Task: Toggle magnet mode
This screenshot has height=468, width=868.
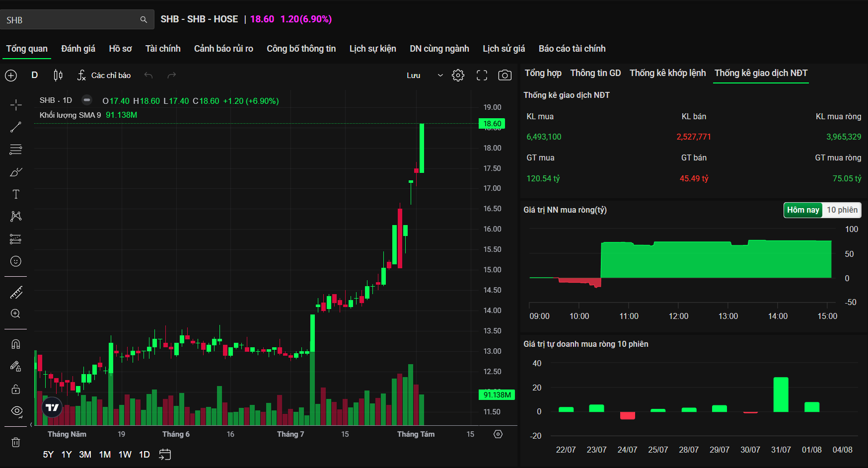Action: click(16, 344)
